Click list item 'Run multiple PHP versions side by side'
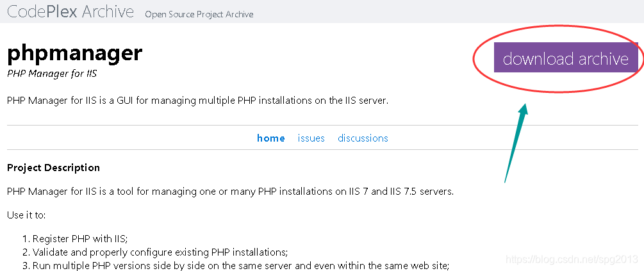The height and width of the screenshot is (271, 644). (x=241, y=265)
